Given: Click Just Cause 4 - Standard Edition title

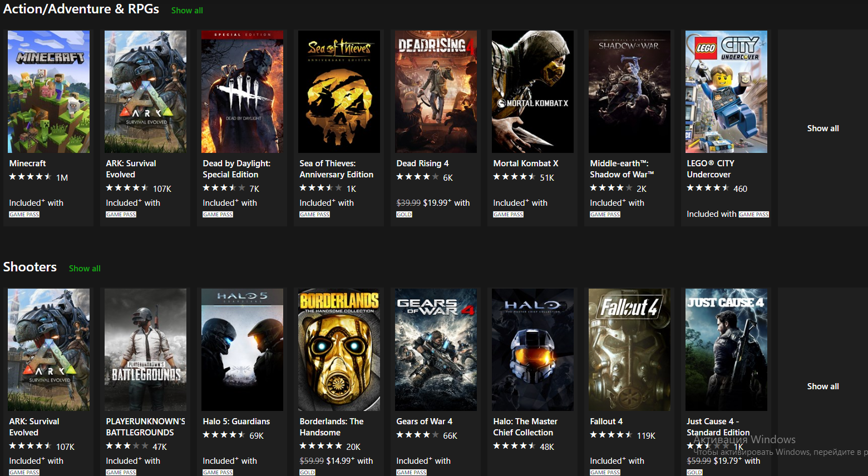Looking at the screenshot, I should click(718, 427).
